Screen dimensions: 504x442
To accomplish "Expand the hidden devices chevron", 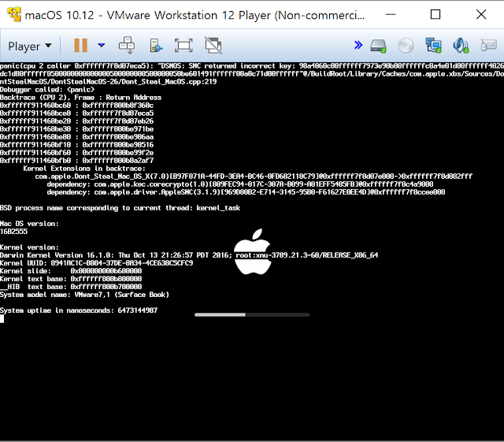I will point(358,45).
